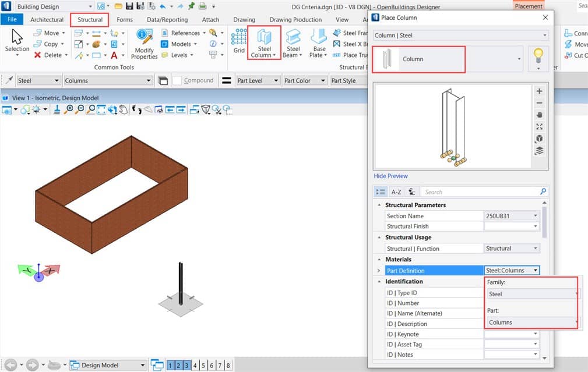
Task: Open the Grid tool
Action: click(x=239, y=41)
